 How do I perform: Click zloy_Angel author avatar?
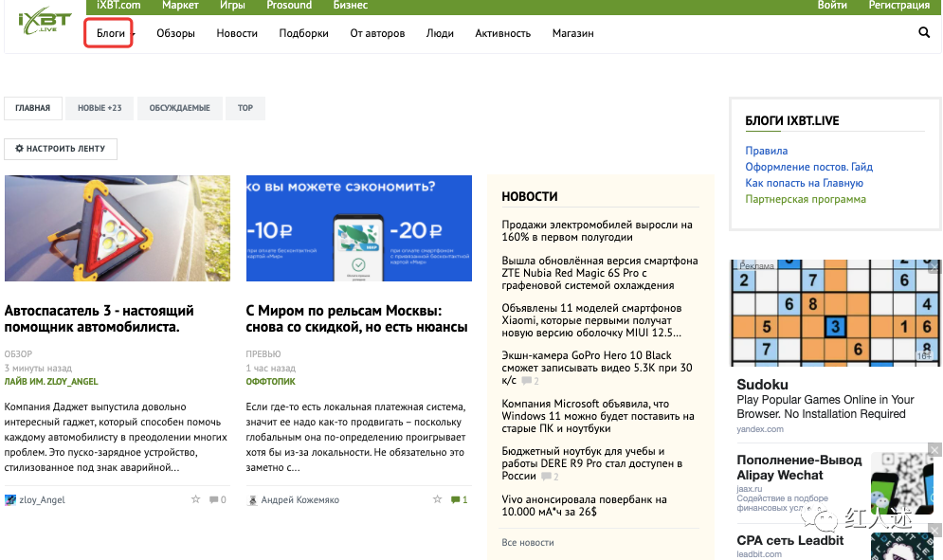coord(10,499)
